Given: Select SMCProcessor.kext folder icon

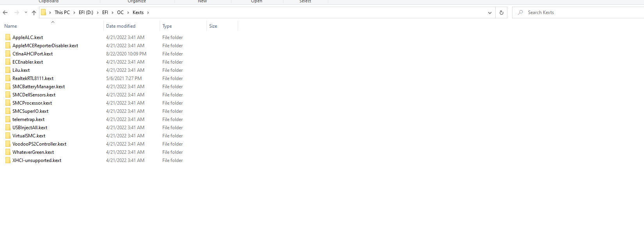Looking at the screenshot, I should pos(8,103).
